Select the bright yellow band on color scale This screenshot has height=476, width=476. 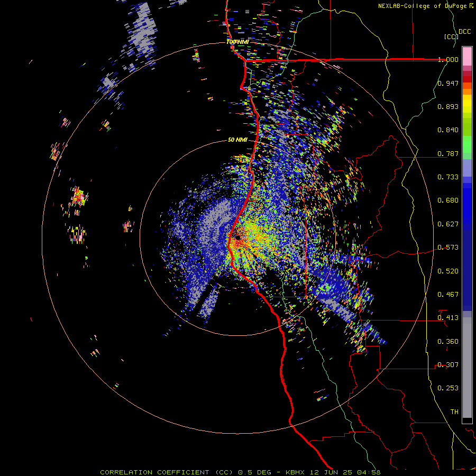[x=467, y=104]
